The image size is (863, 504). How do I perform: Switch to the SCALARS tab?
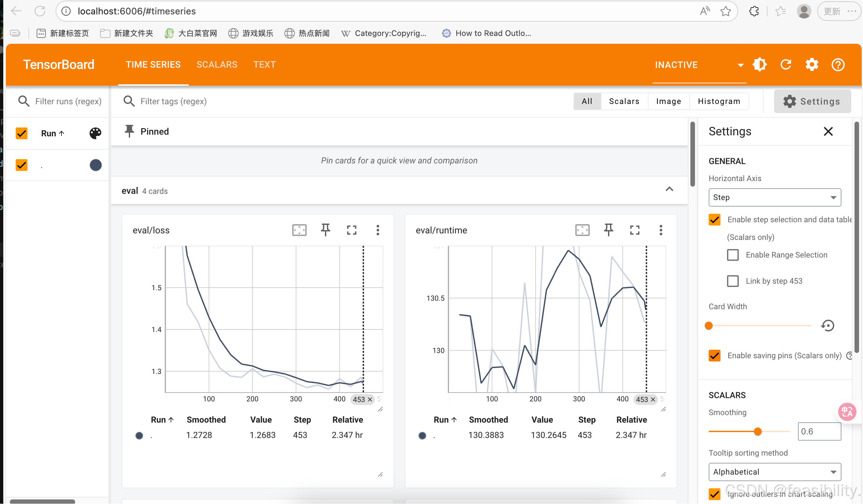click(217, 65)
